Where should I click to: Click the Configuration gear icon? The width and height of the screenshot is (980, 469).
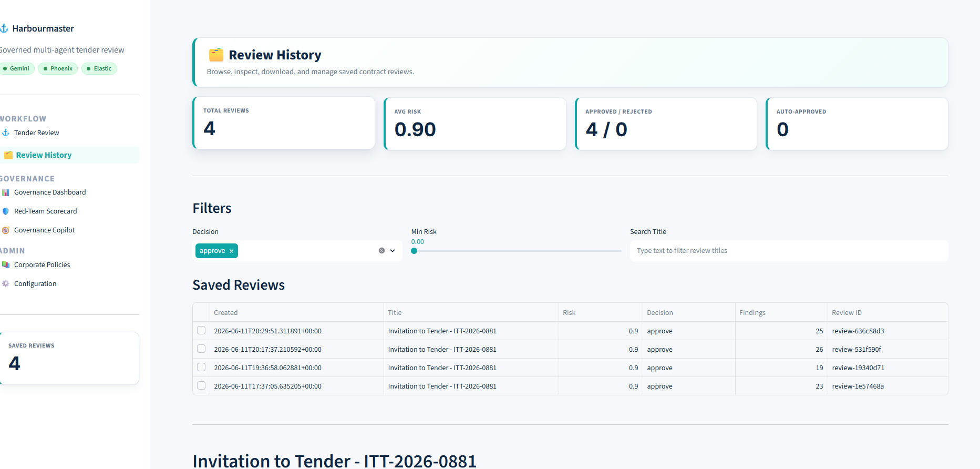pos(6,284)
